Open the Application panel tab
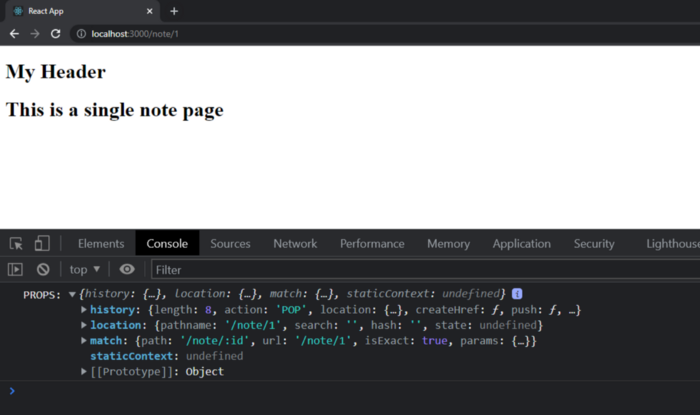The image size is (700, 415). [x=521, y=243]
